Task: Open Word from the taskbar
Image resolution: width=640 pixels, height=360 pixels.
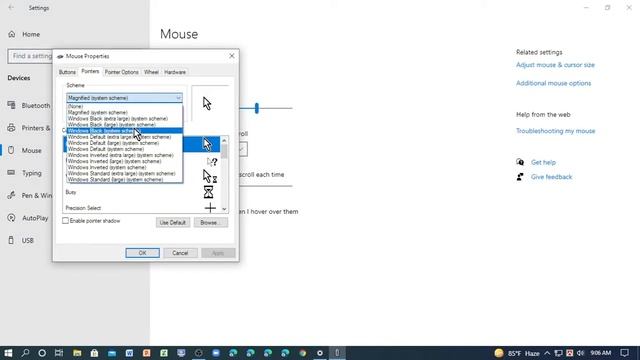Action: [x=129, y=353]
